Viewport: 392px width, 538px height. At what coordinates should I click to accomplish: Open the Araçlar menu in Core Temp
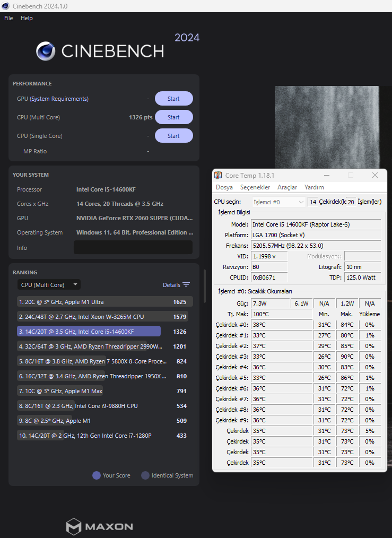(287, 187)
